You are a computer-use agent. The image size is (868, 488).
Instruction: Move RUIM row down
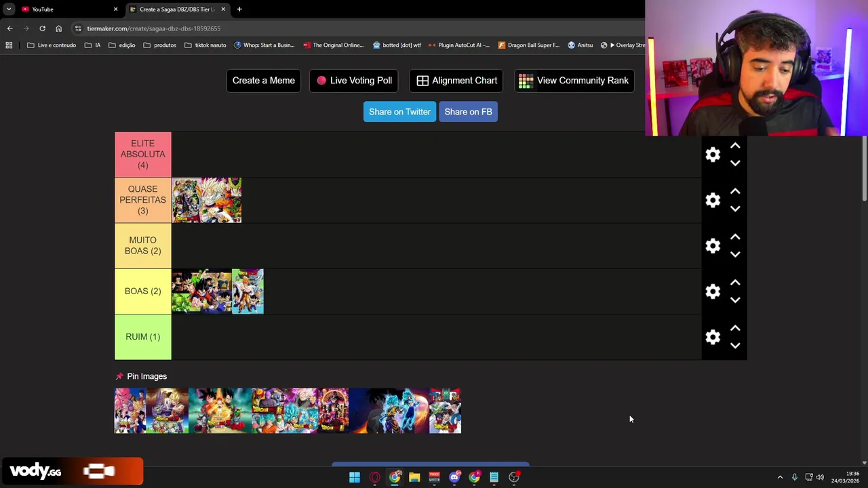coord(735,346)
